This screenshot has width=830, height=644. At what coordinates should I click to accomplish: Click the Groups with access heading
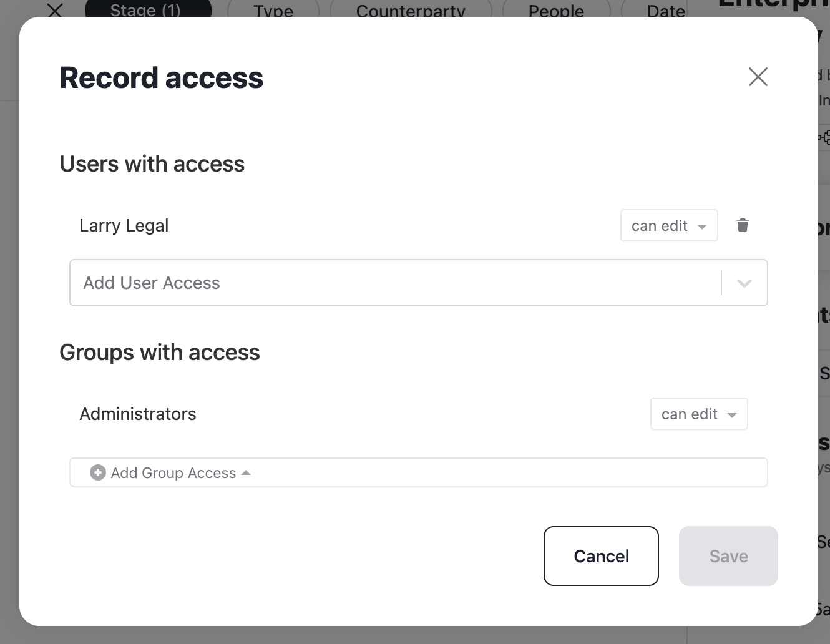[160, 352]
